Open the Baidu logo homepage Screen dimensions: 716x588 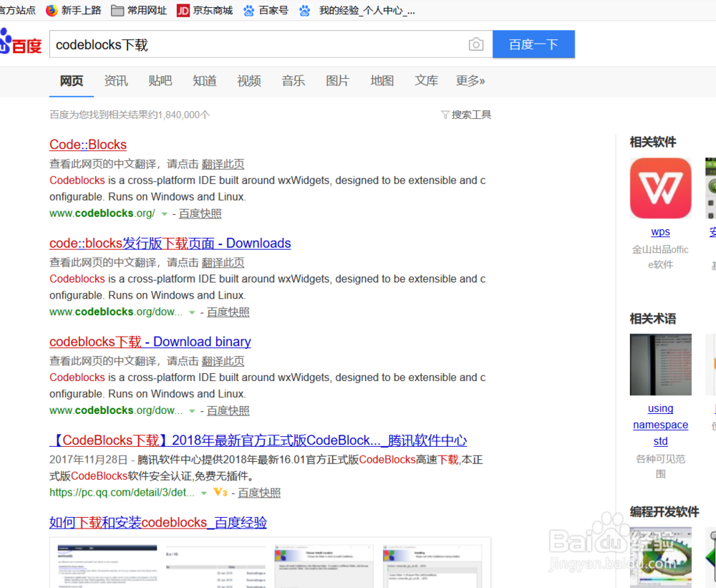point(21,42)
